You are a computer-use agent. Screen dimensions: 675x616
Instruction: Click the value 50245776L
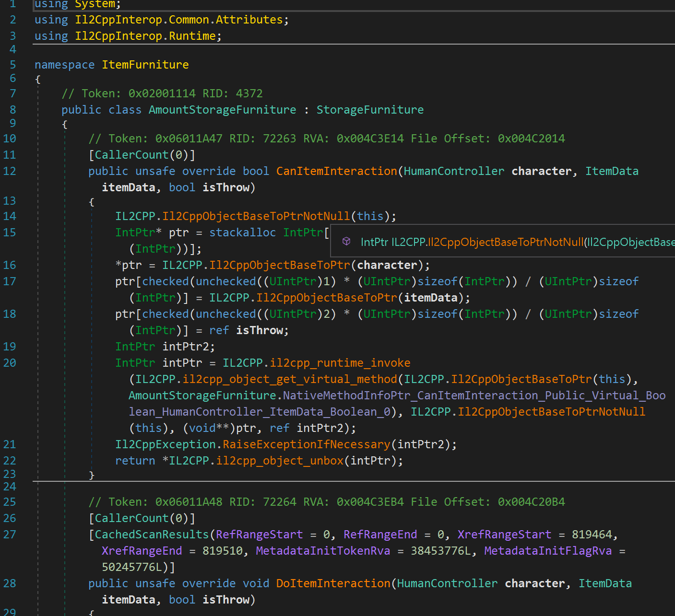point(132,567)
